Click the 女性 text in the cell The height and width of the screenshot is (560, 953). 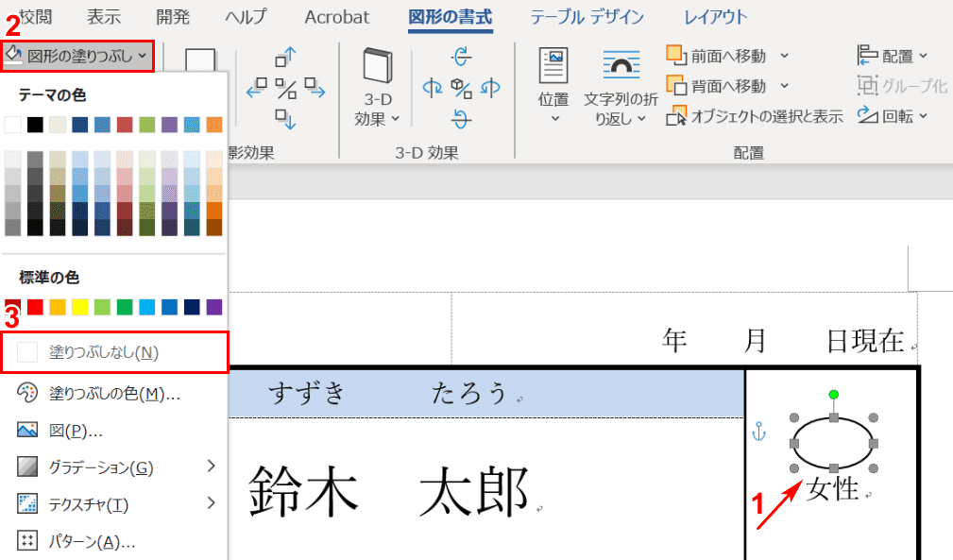point(832,489)
